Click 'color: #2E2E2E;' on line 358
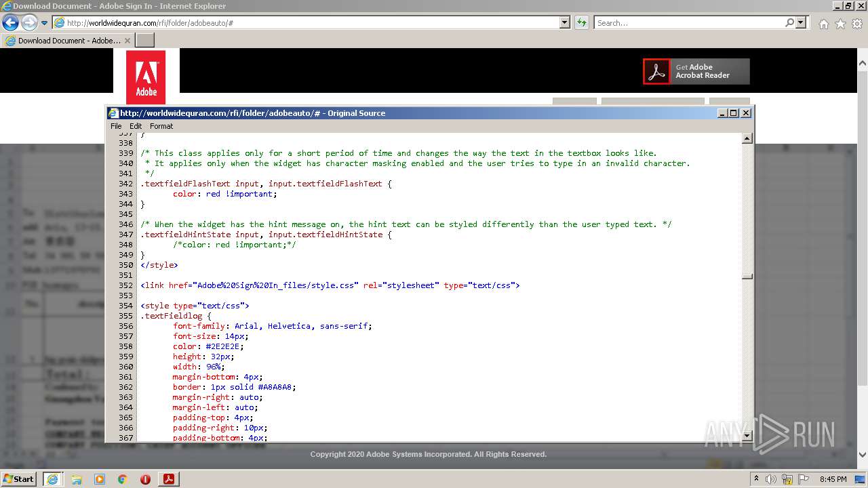Screen dimensions: 868x488 coord(209,346)
